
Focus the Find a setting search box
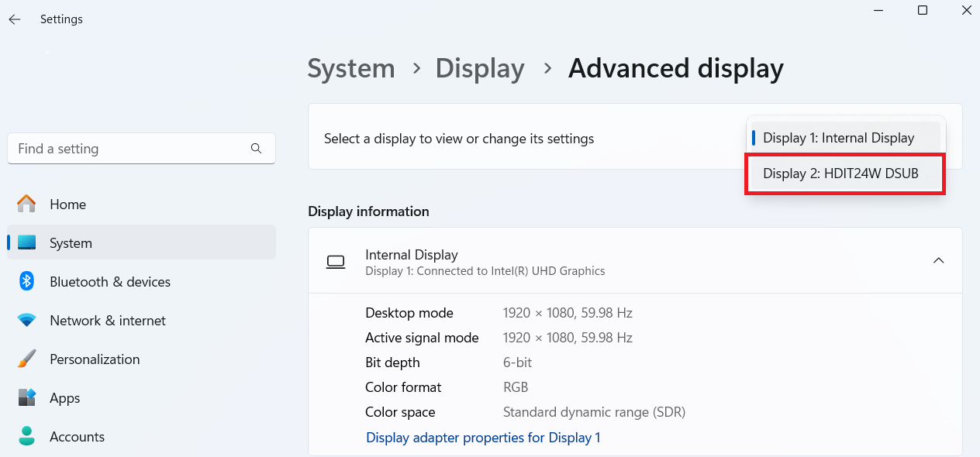coord(142,148)
